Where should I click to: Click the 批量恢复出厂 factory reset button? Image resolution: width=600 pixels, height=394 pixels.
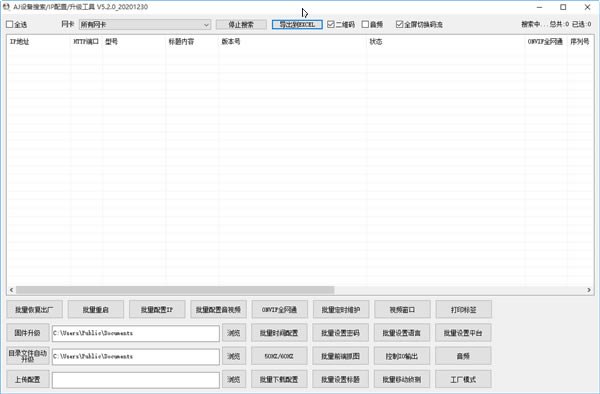pos(34,309)
